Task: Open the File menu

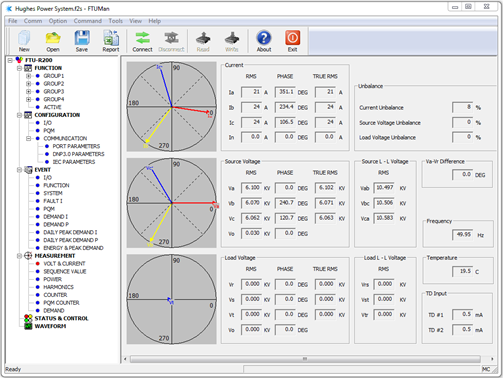Action: tap(13, 21)
